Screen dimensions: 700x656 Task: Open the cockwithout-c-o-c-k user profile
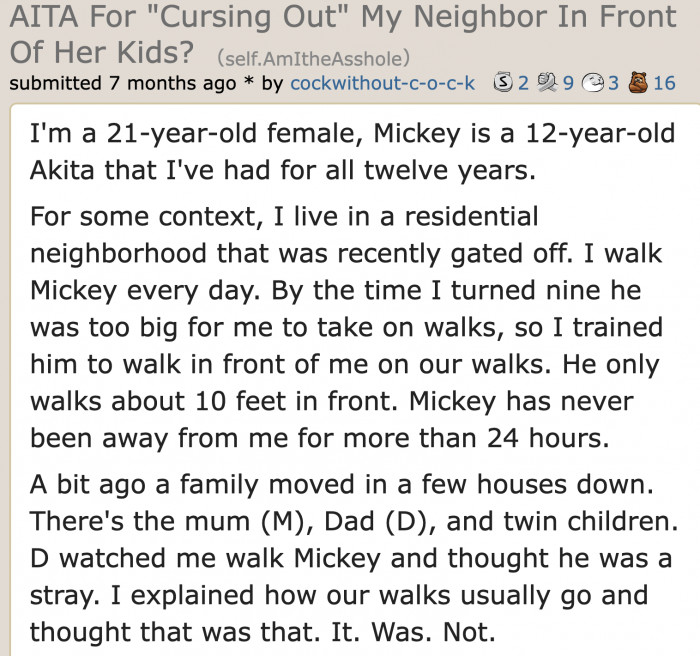tap(383, 83)
